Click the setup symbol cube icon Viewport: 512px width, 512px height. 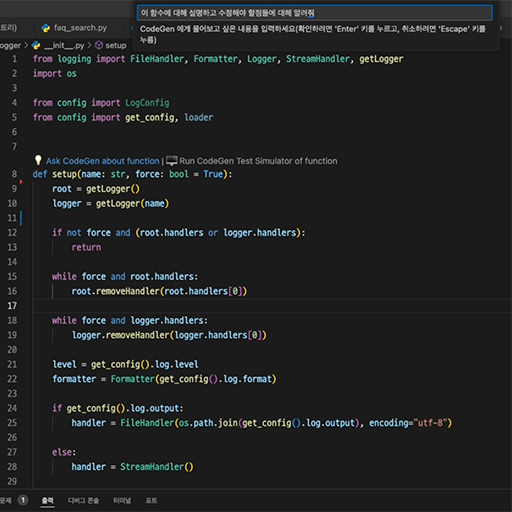(x=99, y=45)
